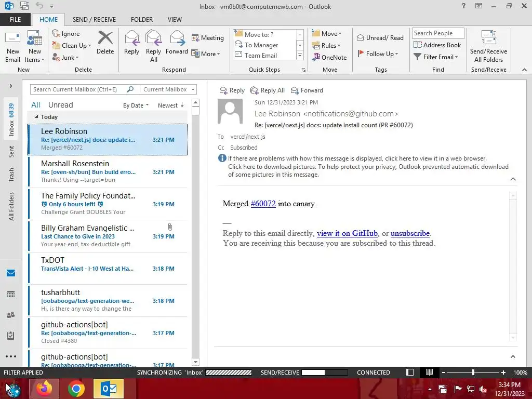
Task: Open the Trash folder
Action: pyautogui.click(x=11, y=175)
